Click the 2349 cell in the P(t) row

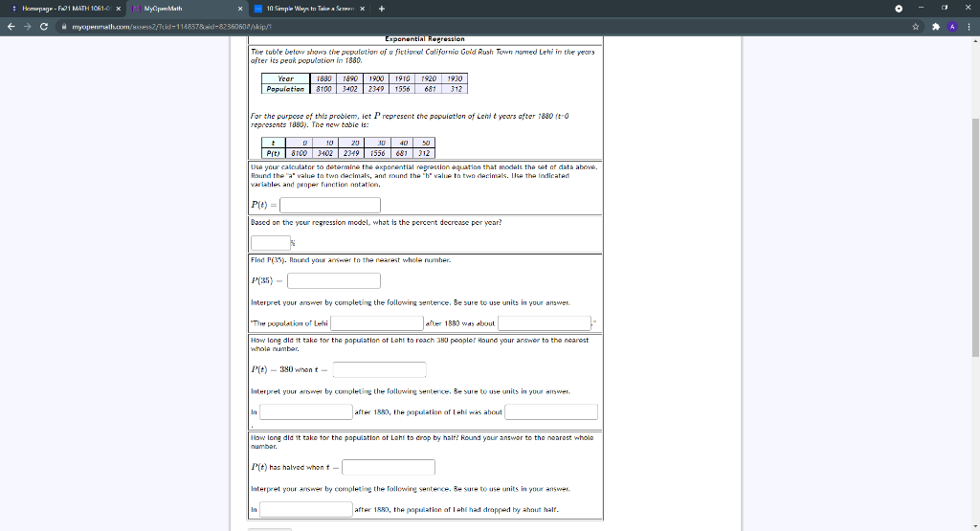(x=351, y=153)
